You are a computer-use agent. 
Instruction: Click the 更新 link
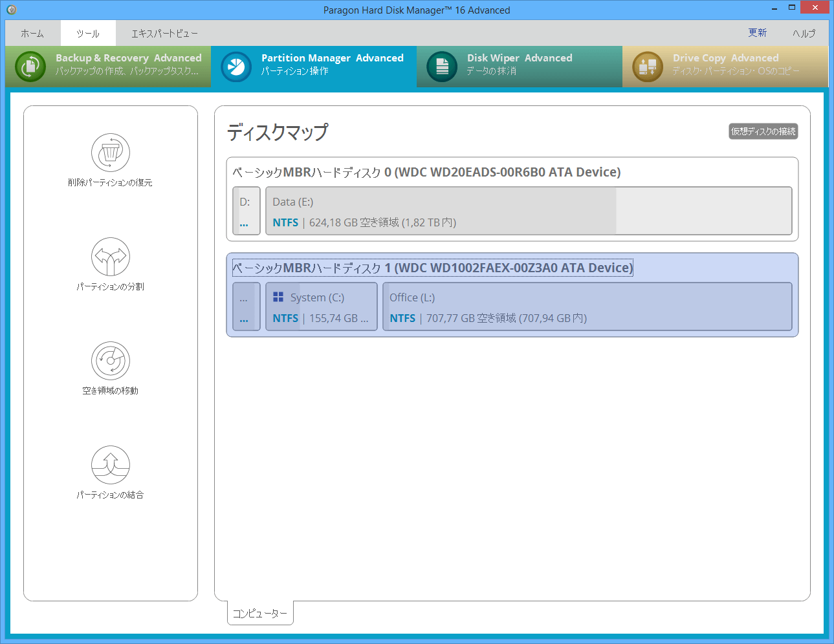pyautogui.click(x=757, y=33)
